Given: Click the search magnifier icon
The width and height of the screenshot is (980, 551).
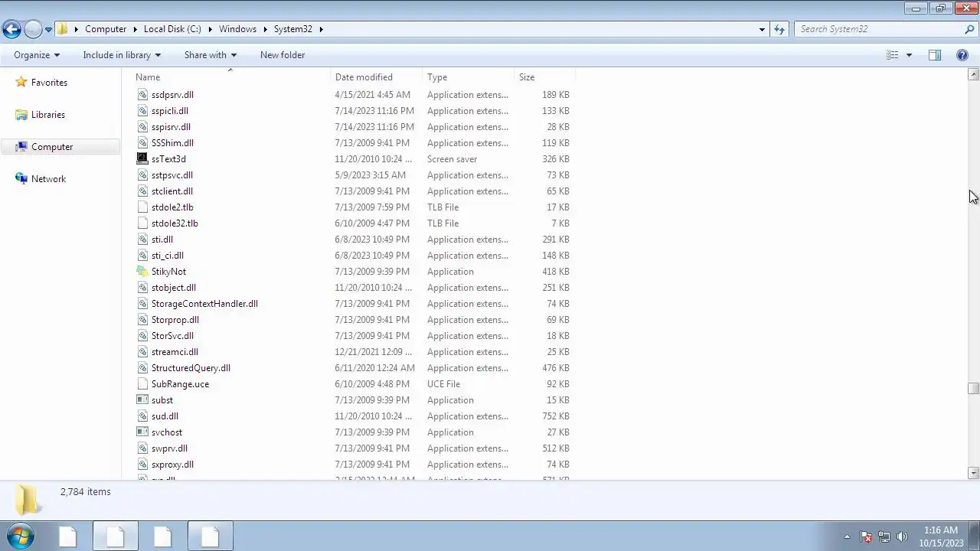Looking at the screenshot, I should [969, 29].
